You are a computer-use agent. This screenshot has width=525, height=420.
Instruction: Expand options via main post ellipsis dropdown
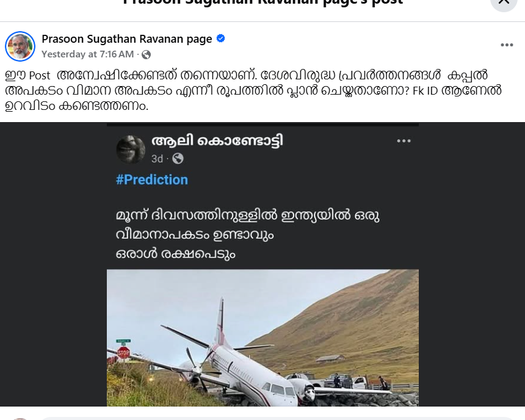point(506,45)
